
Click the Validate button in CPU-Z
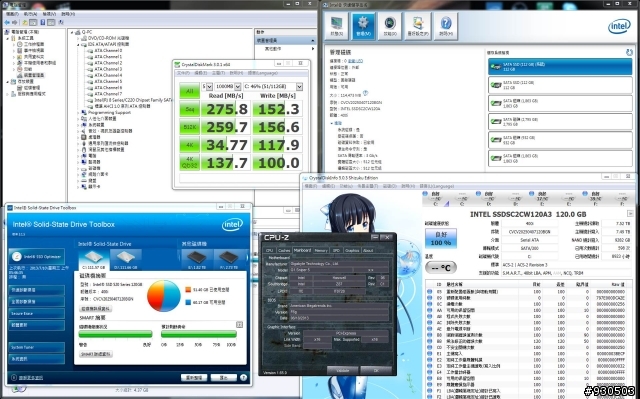click(342, 370)
